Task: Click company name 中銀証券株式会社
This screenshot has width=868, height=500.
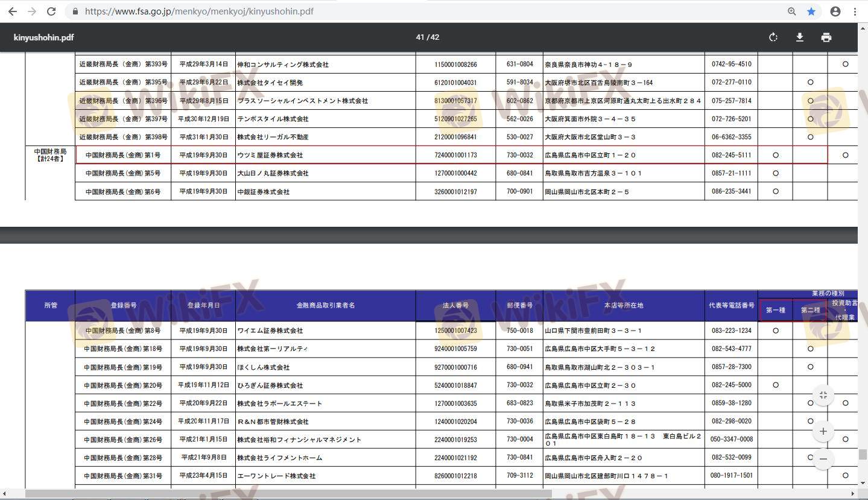Action: click(263, 192)
